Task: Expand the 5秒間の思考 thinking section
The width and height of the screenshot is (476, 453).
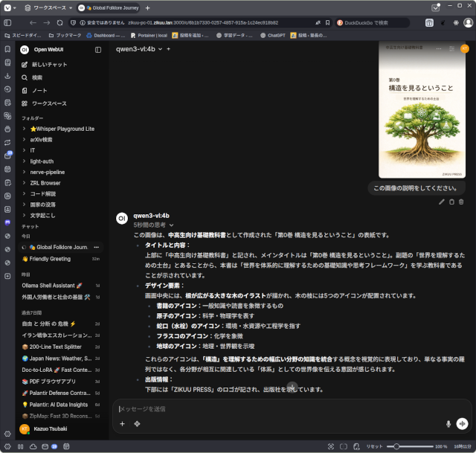Action: (153, 225)
